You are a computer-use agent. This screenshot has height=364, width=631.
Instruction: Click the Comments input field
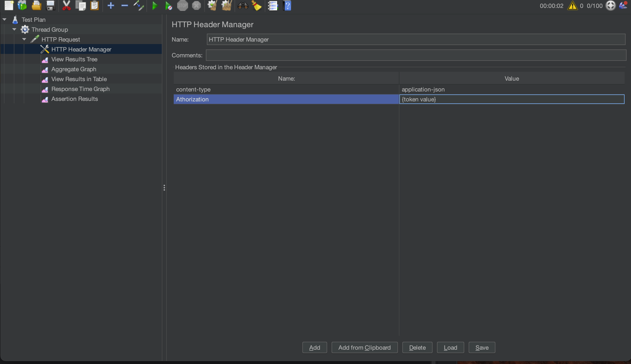click(416, 55)
